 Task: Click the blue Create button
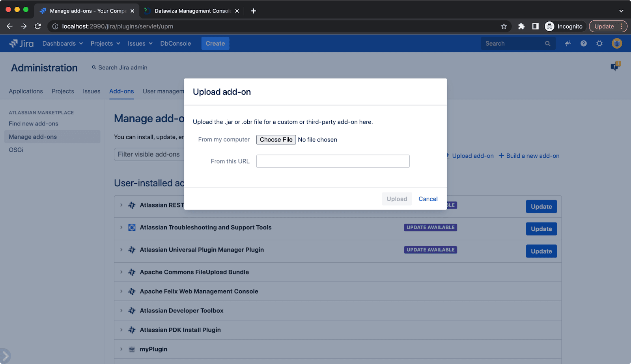point(215,43)
